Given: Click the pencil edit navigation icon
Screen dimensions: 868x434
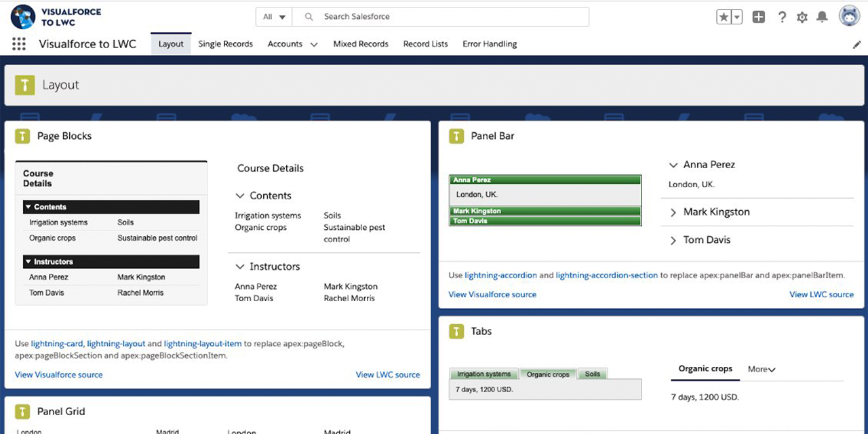Looking at the screenshot, I should click(856, 45).
